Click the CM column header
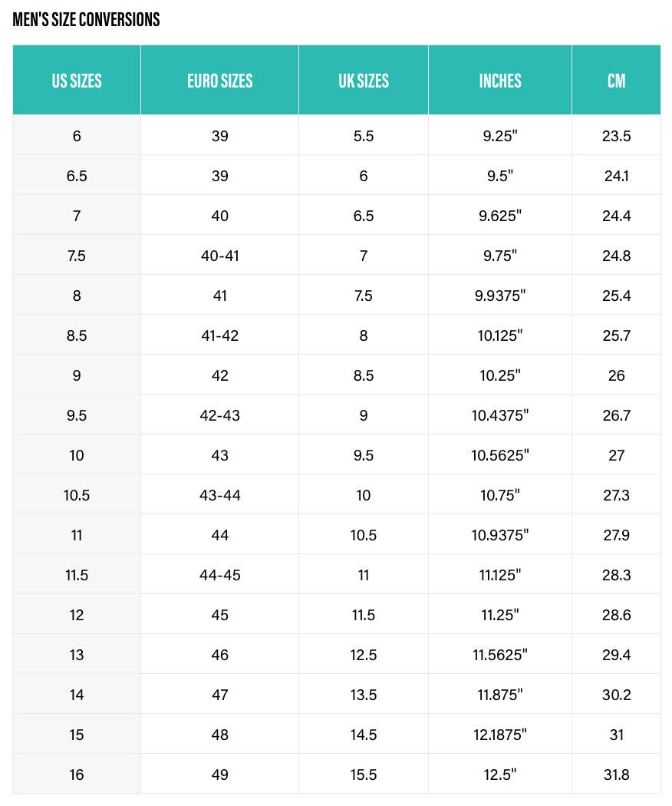 616,81
